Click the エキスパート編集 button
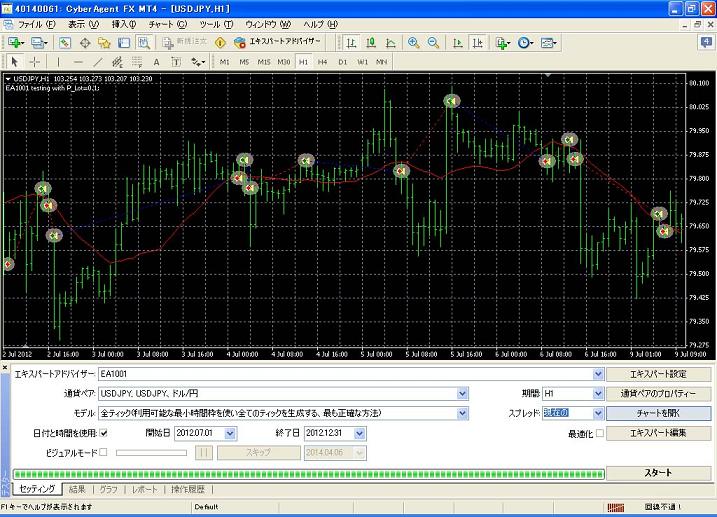This screenshot has height=517, width=717. point(658,433)
